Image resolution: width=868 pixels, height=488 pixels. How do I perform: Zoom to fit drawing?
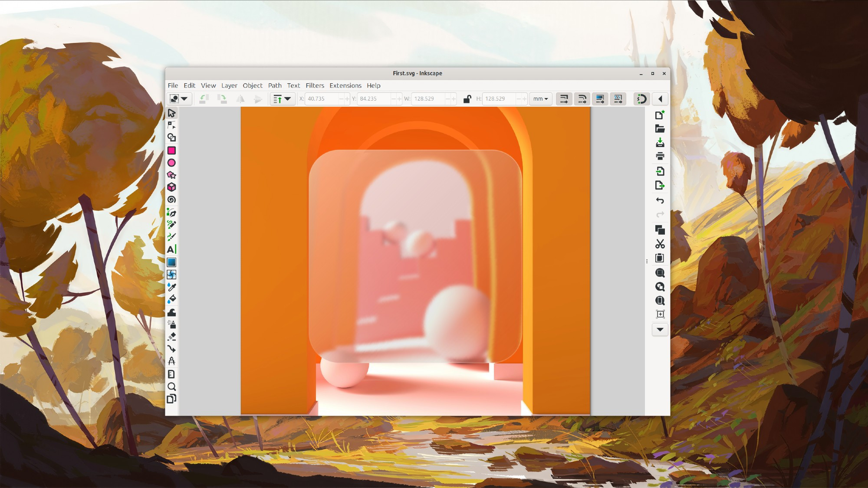[x=660, y=287]
